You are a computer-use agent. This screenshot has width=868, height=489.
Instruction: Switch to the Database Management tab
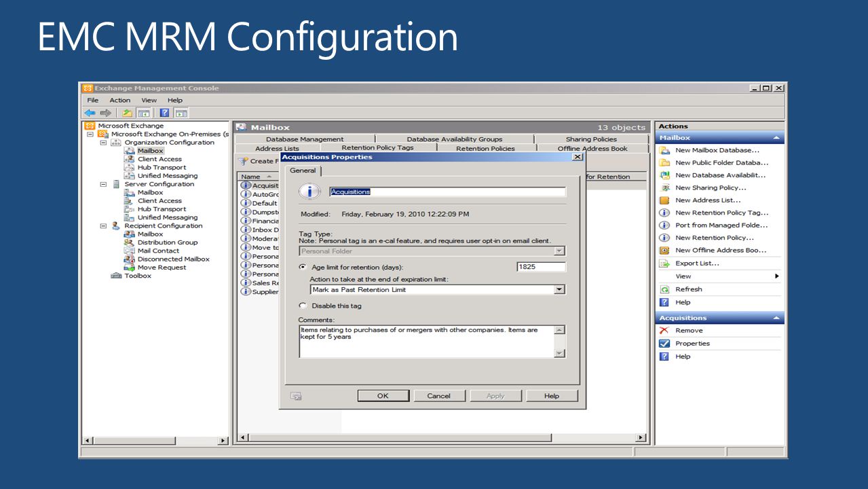(305, 139)
